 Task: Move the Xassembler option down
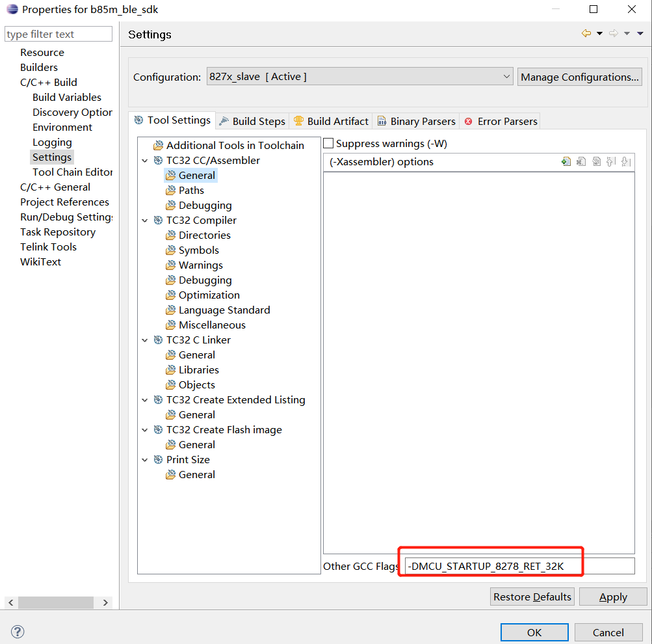pyautogui.click(x=625, y=161)
